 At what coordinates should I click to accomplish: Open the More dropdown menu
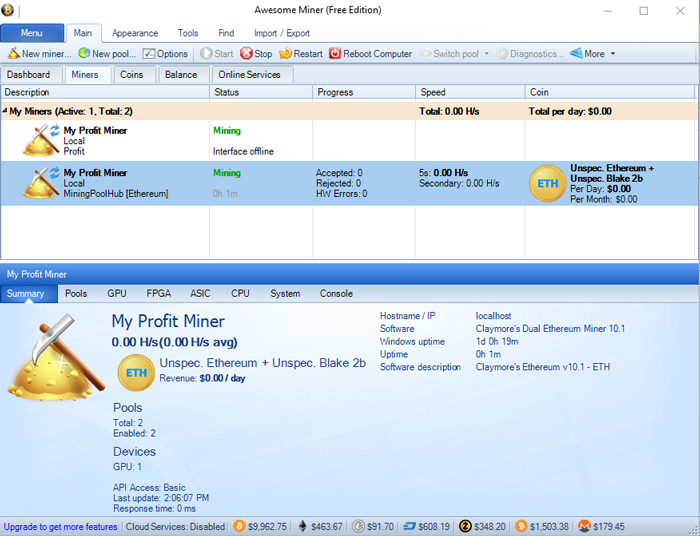click(593, 54)
